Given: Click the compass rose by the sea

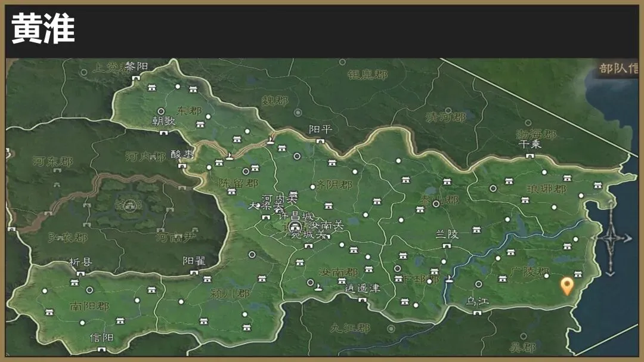Looking at the screenshot, I should tap(611, 239).
